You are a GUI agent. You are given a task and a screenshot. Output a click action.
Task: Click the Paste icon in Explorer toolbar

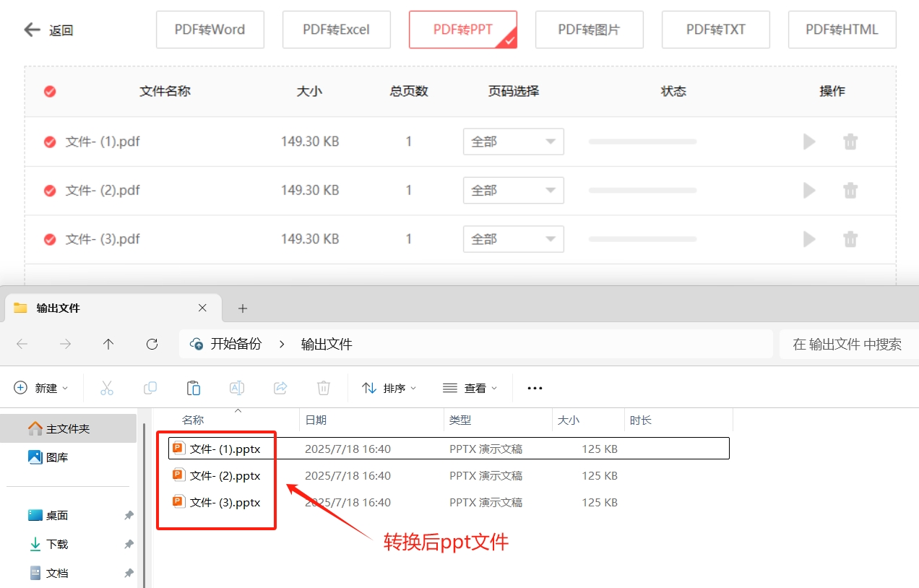[x=194, y=388]
